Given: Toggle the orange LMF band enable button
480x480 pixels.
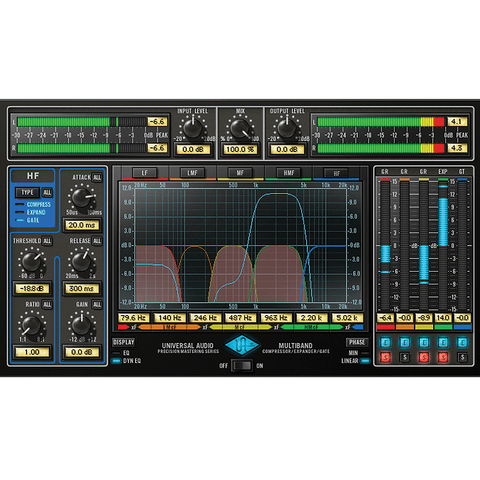Looking at the screenshot, I should [x=405, y=342].
